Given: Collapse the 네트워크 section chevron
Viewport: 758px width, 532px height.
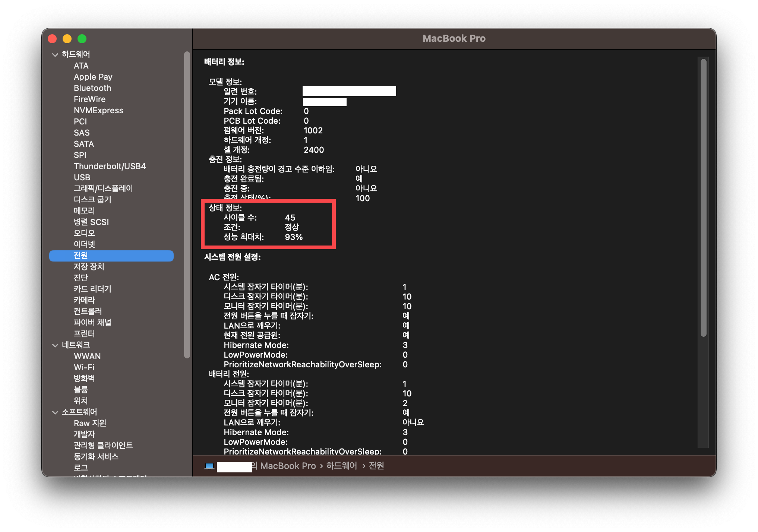Looking at the screenshot, I should coord(55,345).
